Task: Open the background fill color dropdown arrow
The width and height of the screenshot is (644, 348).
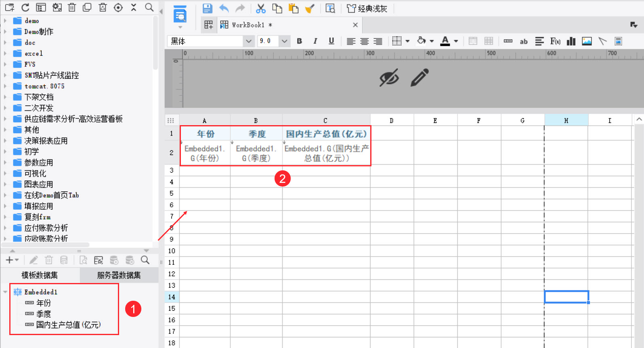Action: [432, 41]
